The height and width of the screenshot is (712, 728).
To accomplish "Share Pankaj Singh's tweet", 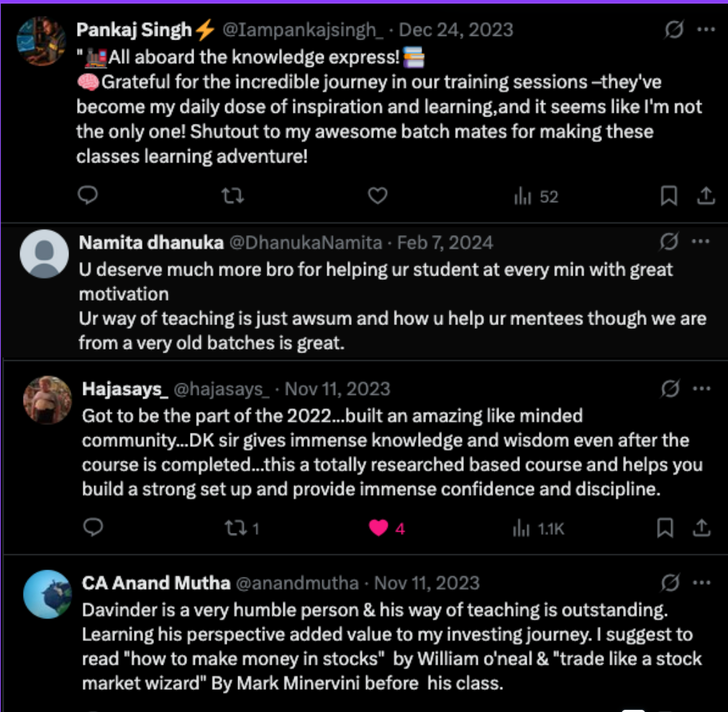I will (706, 196).
